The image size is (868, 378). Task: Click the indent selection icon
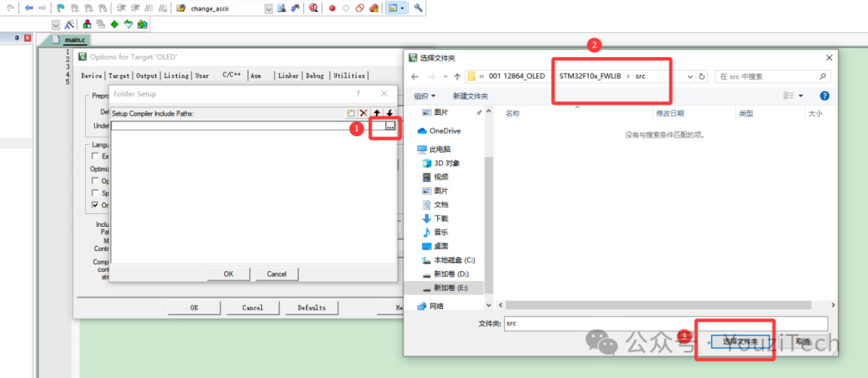coord(122,8)
